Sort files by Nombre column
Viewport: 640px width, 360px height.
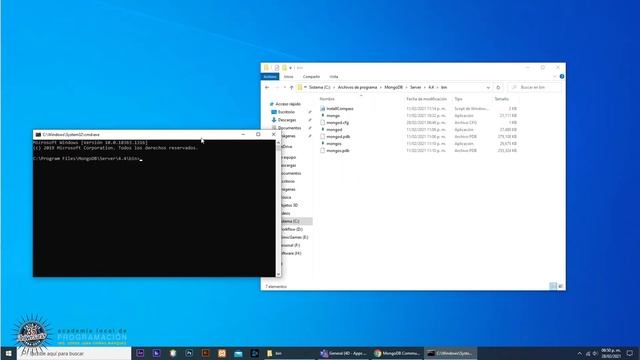click(327, 99)
